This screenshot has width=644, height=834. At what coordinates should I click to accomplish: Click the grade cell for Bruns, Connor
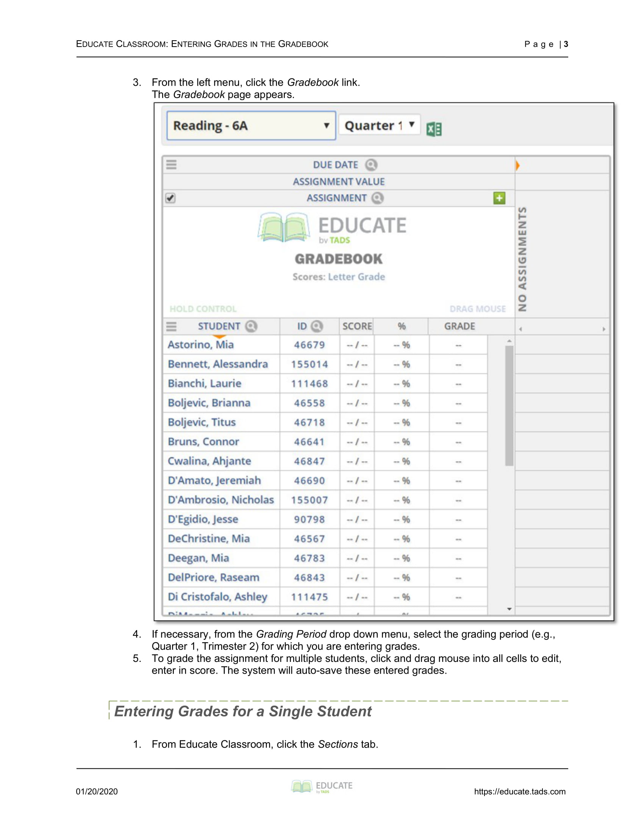pos(458,442)
